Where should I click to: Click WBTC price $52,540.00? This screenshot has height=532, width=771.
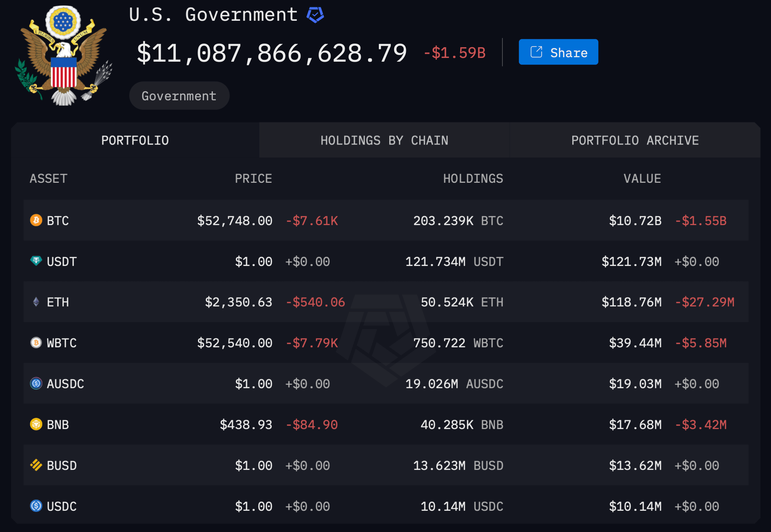235,343
